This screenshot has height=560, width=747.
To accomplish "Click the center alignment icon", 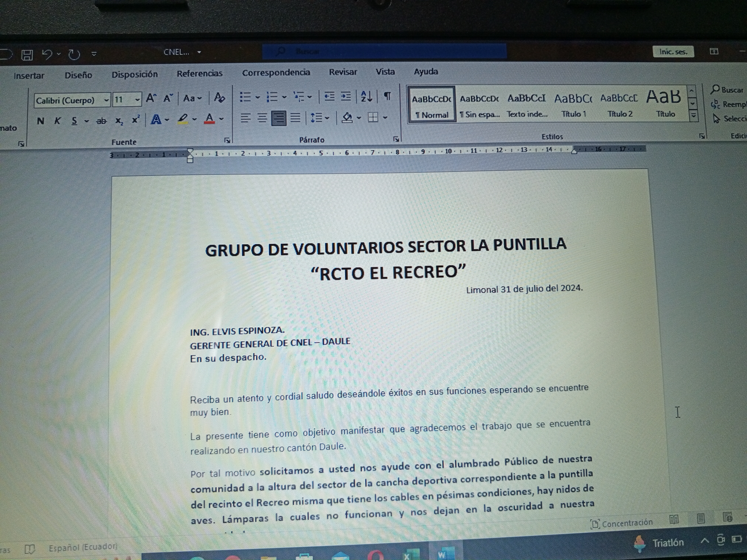I will tap(262, 118).
